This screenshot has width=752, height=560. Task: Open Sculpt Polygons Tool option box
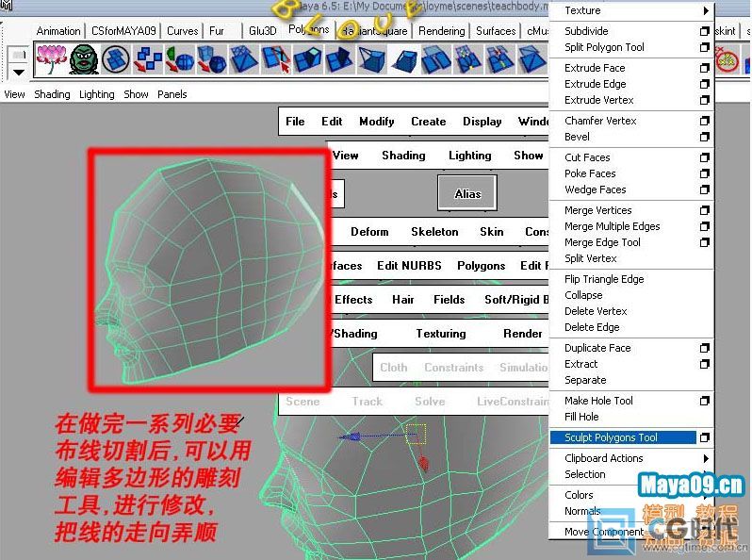coord(704,437)
